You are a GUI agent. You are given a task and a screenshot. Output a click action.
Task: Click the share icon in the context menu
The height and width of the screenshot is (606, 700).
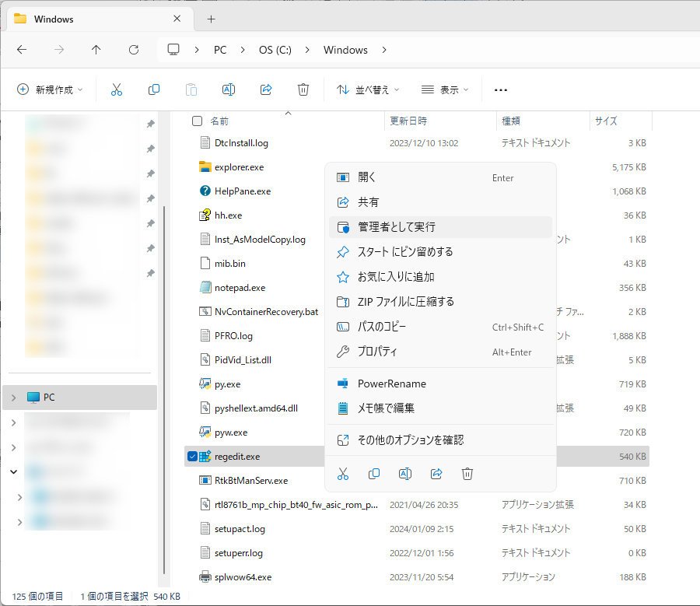pos(436,474)
